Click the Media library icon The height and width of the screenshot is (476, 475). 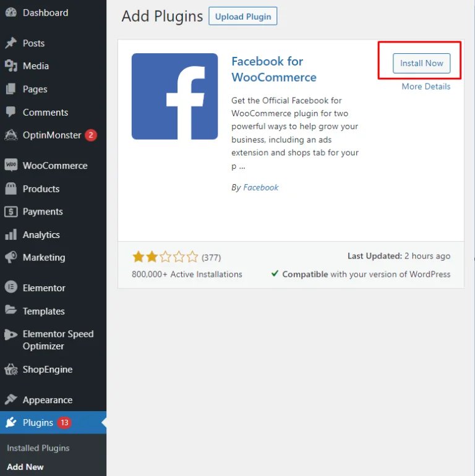(11, 66)
